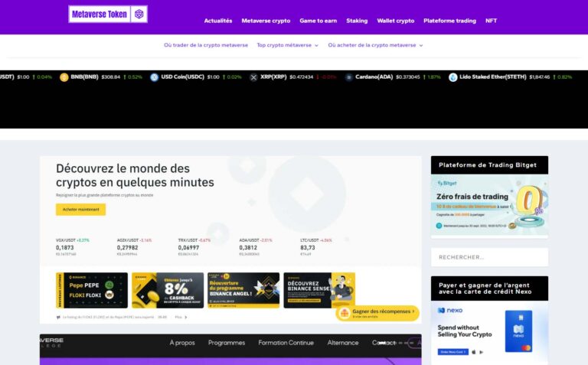The height and width of the screenshot is (365, 588).
Task: Open Programmes in the embedded site menu
Action: (x=227, y=343)
